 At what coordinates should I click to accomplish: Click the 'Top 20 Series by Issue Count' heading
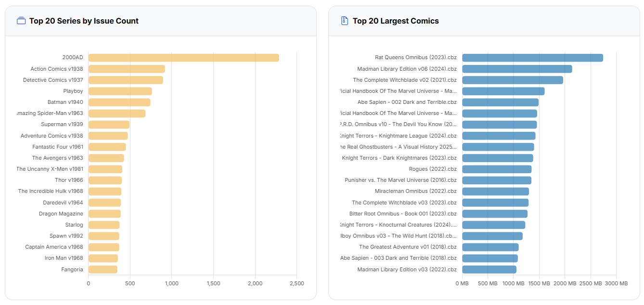click(x=84, y=21)
